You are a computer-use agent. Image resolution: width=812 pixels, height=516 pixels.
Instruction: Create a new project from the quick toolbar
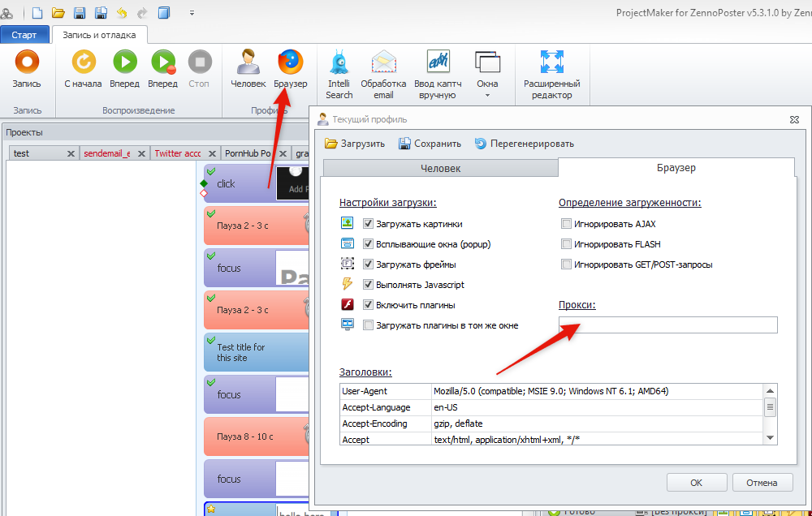pyautogui.click(x=37, y=12)
